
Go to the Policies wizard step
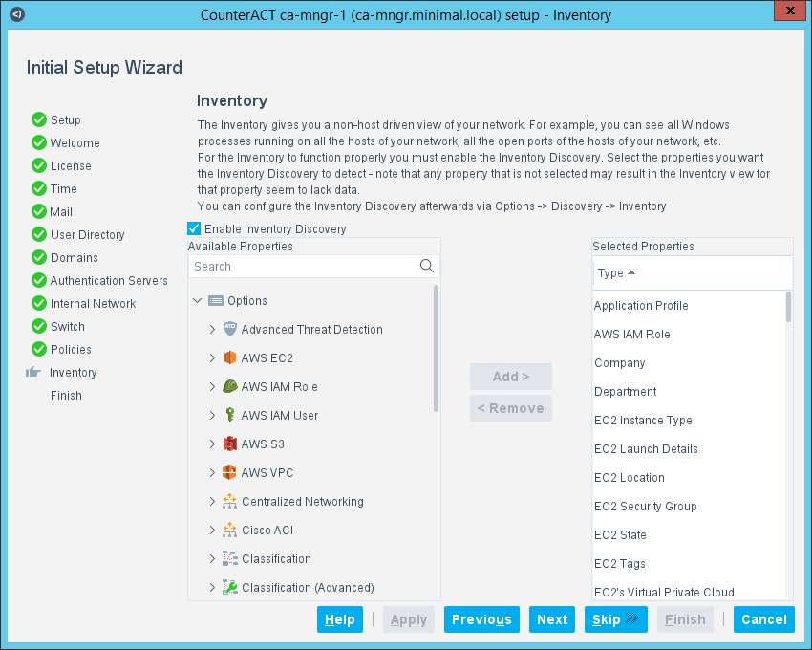[71, 349]
